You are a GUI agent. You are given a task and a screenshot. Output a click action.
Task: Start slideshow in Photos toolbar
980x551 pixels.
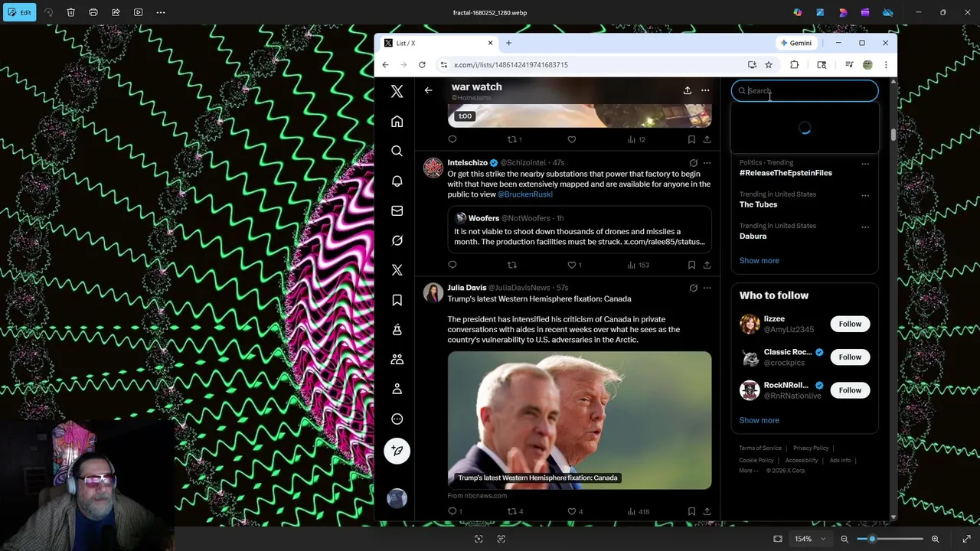138,12
